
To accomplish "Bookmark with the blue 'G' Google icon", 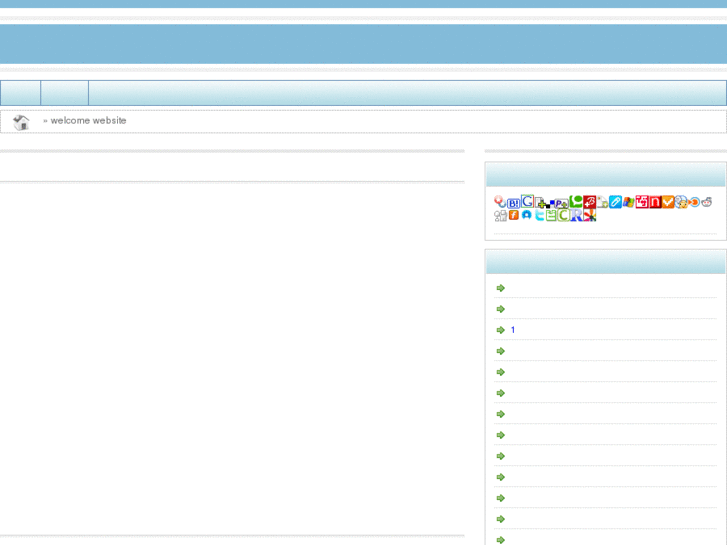I will click(528, 201).
